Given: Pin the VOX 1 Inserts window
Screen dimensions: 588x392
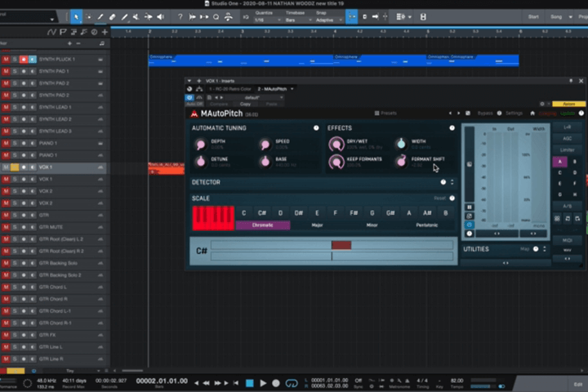Looking at the screenshot, I should [x=571, y=81].
